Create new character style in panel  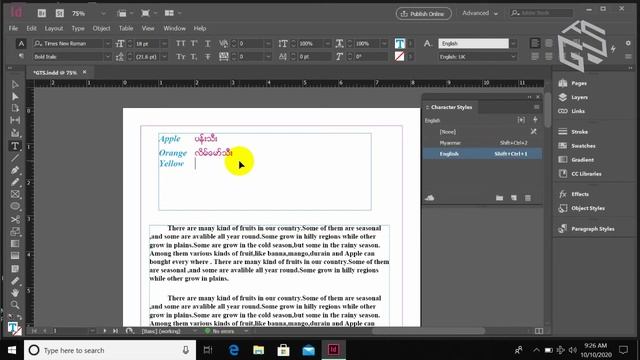coord(513,198)
